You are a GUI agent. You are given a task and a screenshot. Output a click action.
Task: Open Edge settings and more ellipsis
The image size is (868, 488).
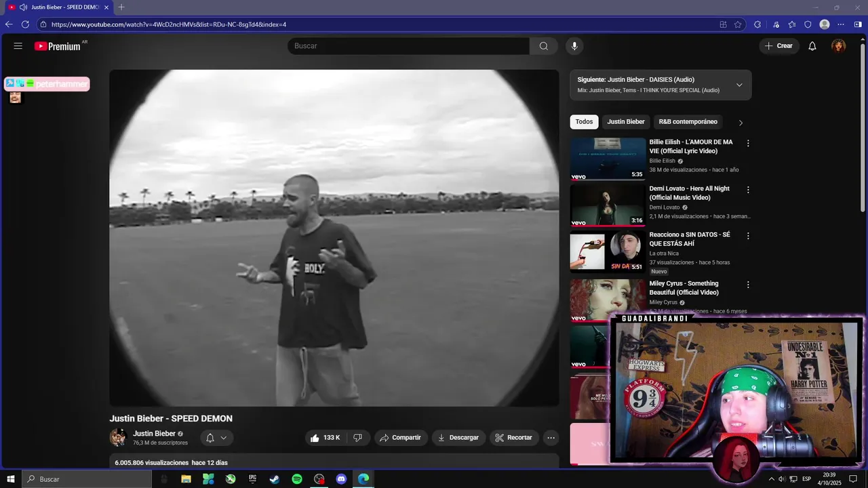click(x=841, y=24)
